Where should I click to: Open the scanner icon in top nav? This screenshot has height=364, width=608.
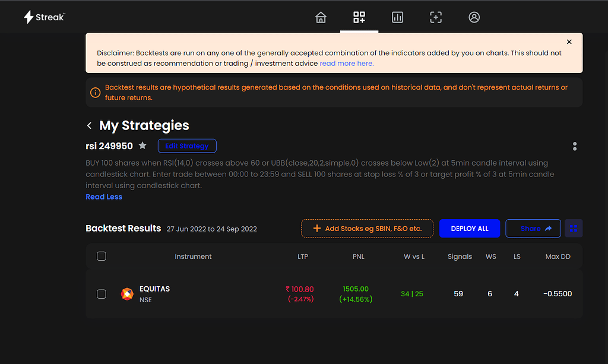pos(436,17)
